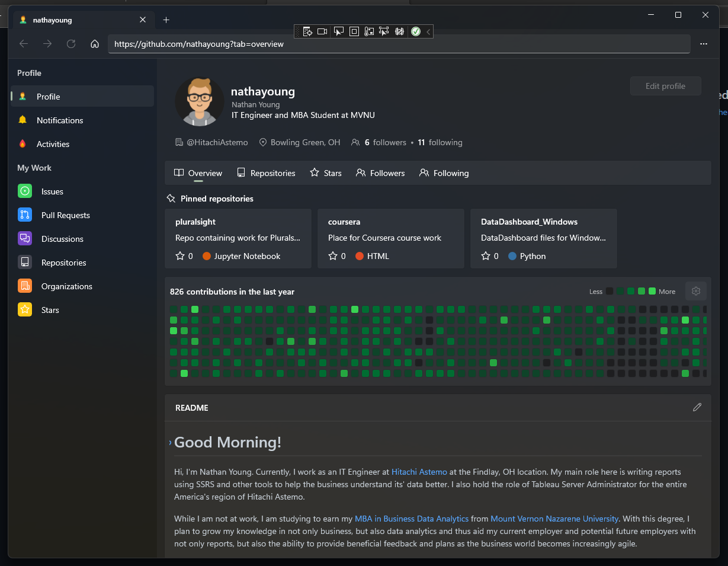728x566 pixels.
Task: Open the three-dot more options menu
Action: point(704,44)
